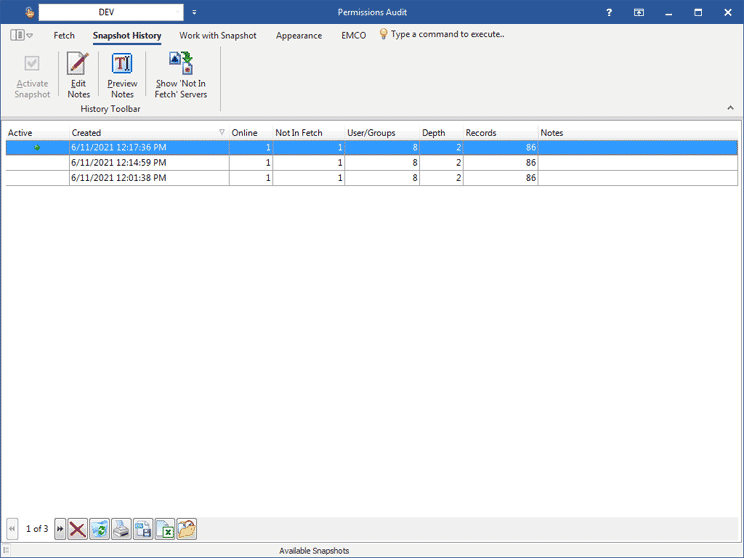Open the Work with Snapshot tab
The image size is (744, 558).
coord(218,35)
